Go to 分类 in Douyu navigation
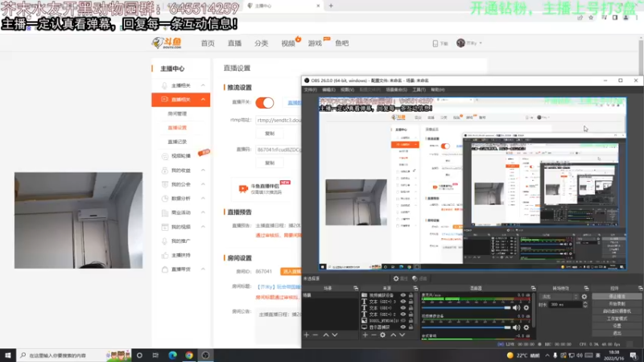The height and width of the screenshot is (362, 644). click(x=261, y=43)
